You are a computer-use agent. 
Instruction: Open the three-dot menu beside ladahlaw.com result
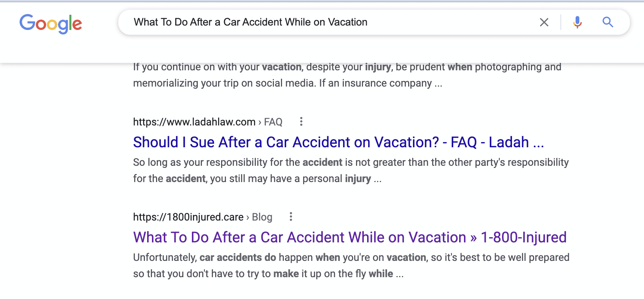[301, 121]
